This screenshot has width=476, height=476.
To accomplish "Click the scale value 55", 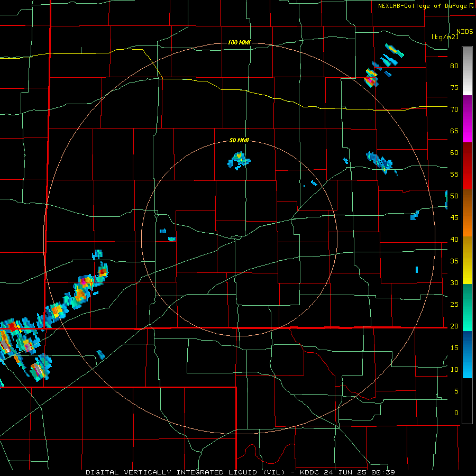I will click(454, 174).
